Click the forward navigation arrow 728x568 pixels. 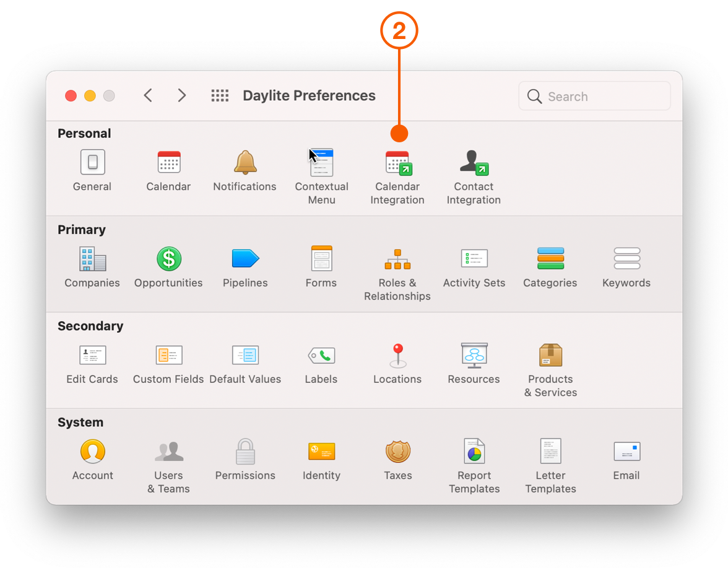181,95
